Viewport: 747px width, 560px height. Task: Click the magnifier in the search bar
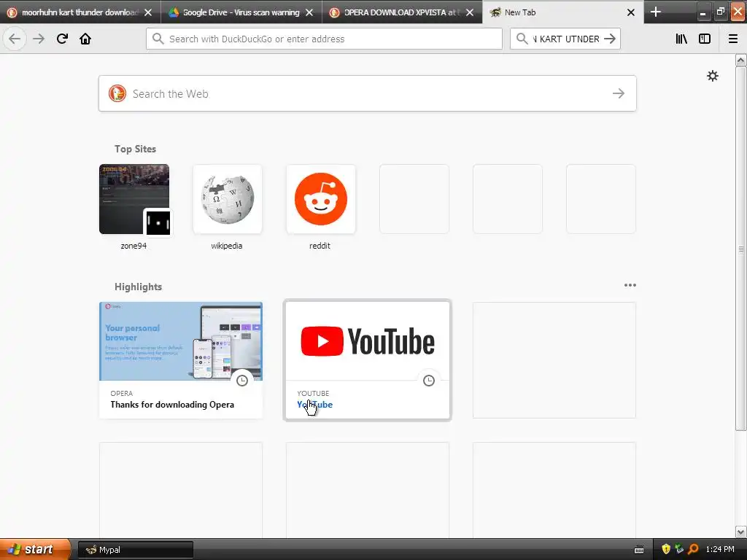522,39
